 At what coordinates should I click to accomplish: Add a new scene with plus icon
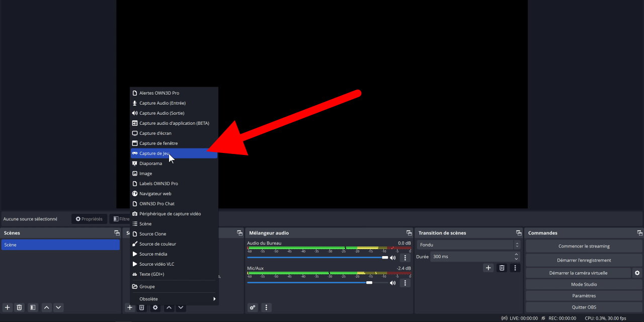7,307
